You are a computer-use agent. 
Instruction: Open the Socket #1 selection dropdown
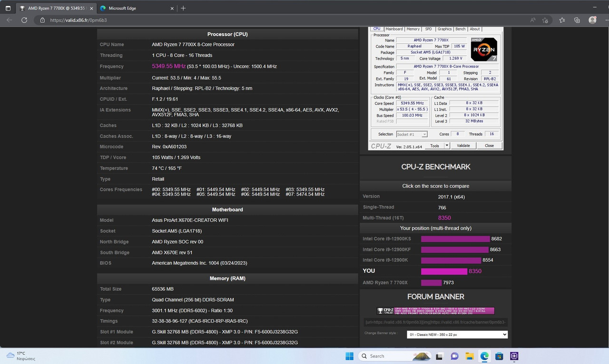(412, 134)
